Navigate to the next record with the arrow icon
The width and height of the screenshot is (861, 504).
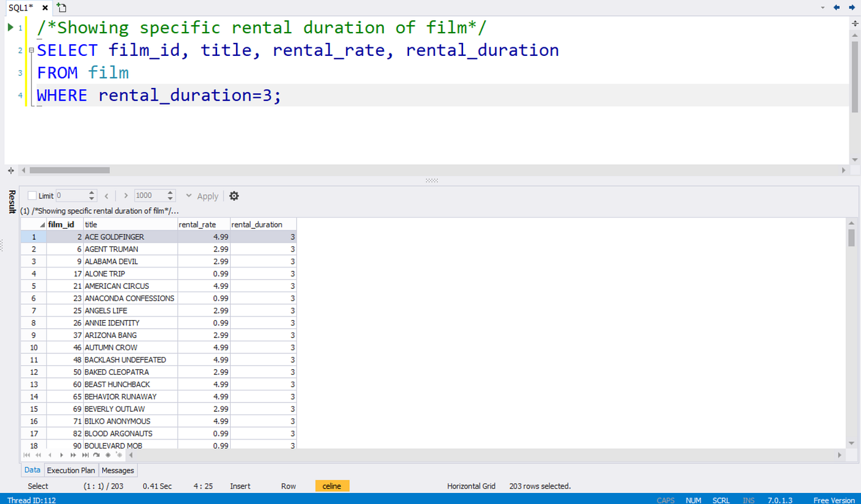(62, 455)
